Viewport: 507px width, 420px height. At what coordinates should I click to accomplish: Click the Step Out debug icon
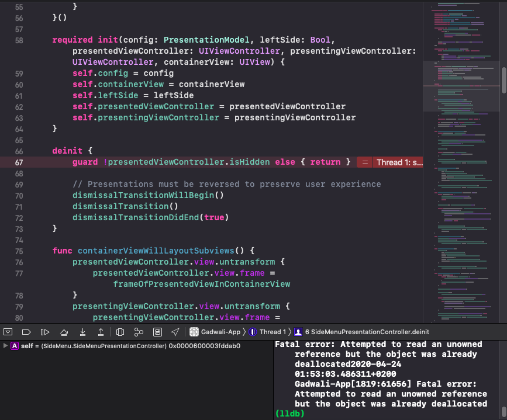[101, 332]
